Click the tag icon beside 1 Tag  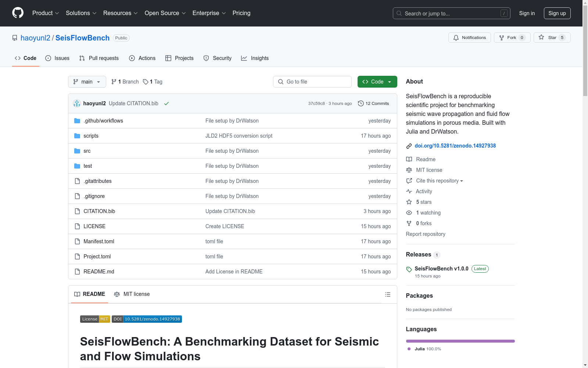pyautogui.click(x=146, y=82)
